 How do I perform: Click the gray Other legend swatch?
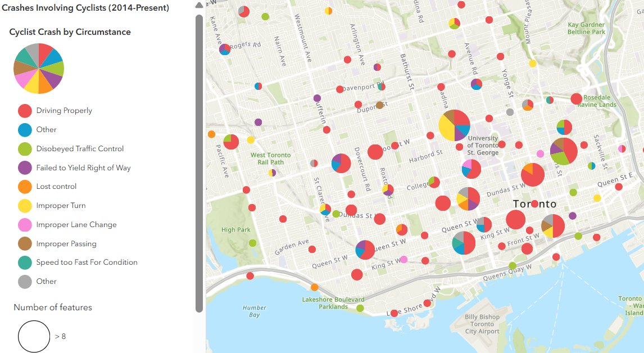[25, 282]
